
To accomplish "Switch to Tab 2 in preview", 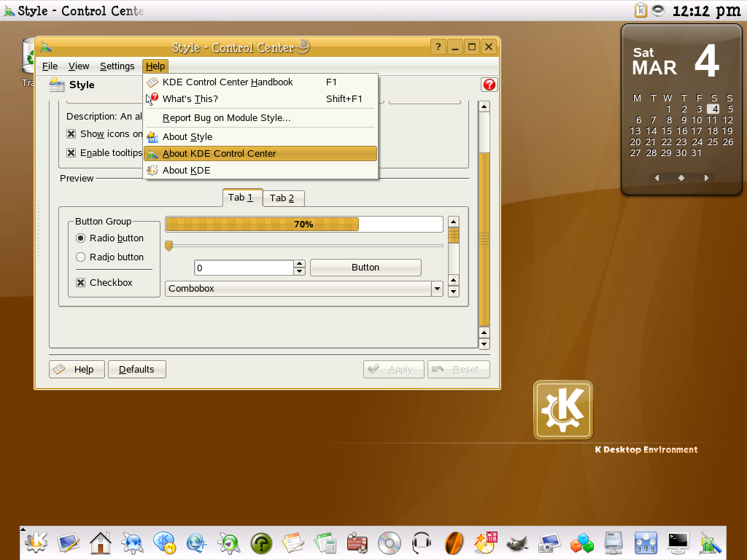I will point(284,198).
